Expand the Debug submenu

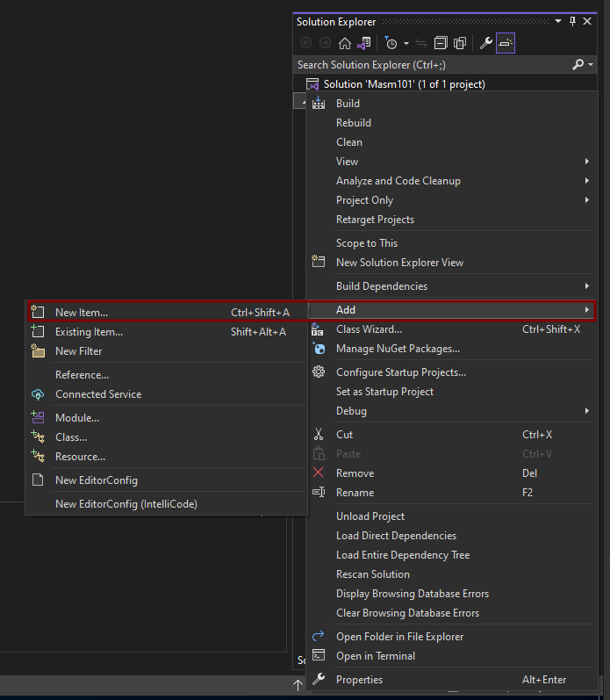351,411
